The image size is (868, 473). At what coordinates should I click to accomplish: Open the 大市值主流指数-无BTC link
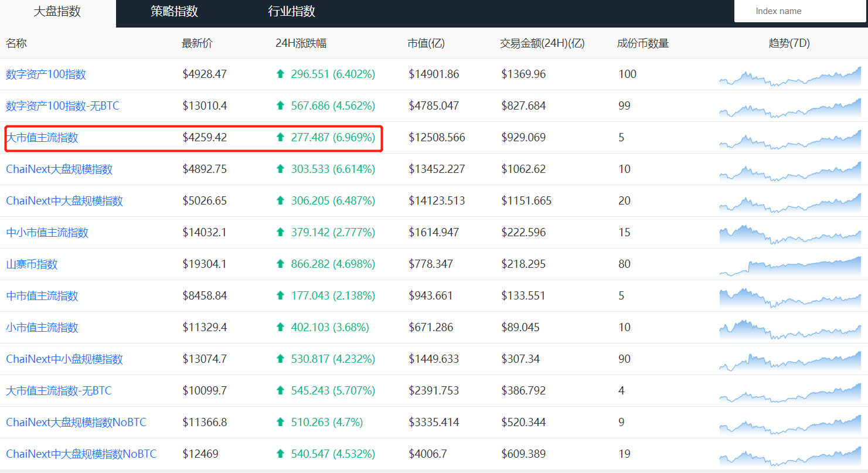pos(59,391)
